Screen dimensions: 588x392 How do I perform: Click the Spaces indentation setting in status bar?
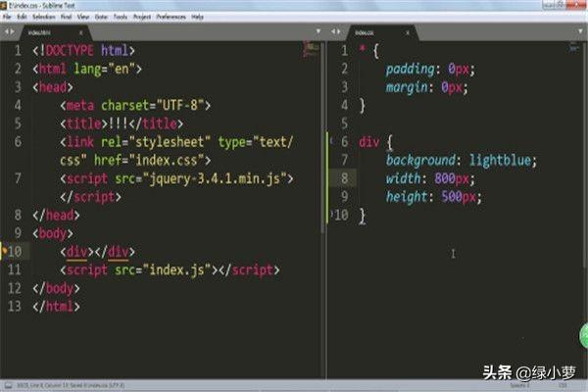(519, 385)
